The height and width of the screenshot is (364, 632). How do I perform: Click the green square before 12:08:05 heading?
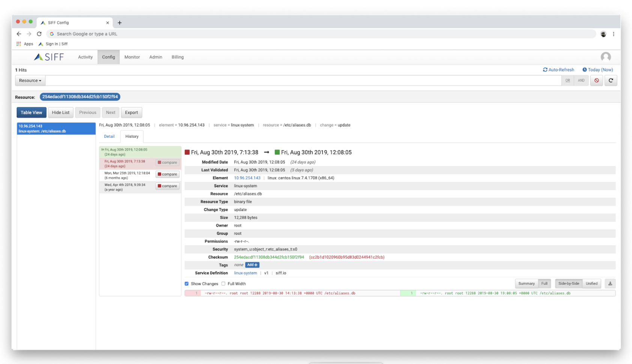click(x=277, y=152)
